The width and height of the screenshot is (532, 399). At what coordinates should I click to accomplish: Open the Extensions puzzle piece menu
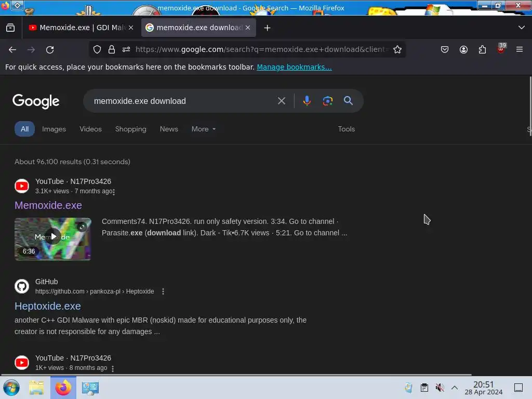pos(482,49)
